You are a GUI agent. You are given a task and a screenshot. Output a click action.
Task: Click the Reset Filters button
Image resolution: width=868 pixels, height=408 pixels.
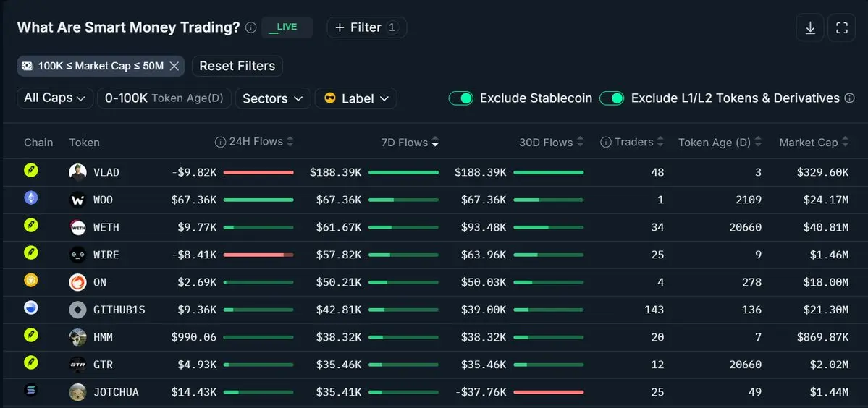(237, 66)
